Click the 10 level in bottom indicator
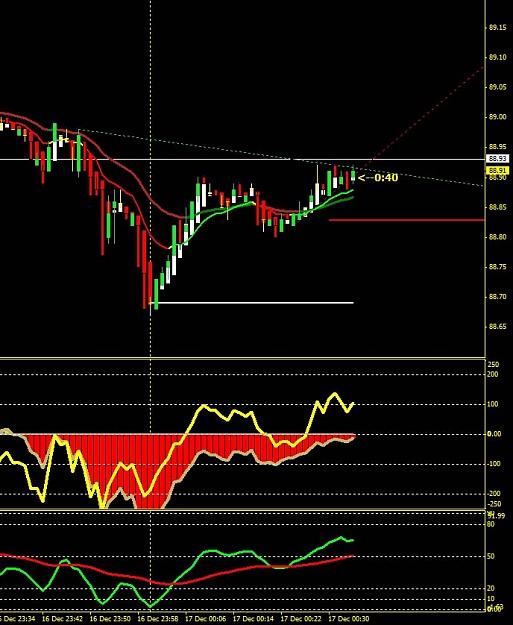The width and height of the screenshot is (513, 625). [491, 599]
